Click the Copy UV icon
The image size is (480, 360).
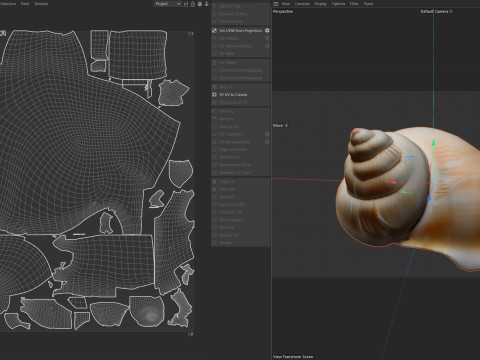point(214,182)
